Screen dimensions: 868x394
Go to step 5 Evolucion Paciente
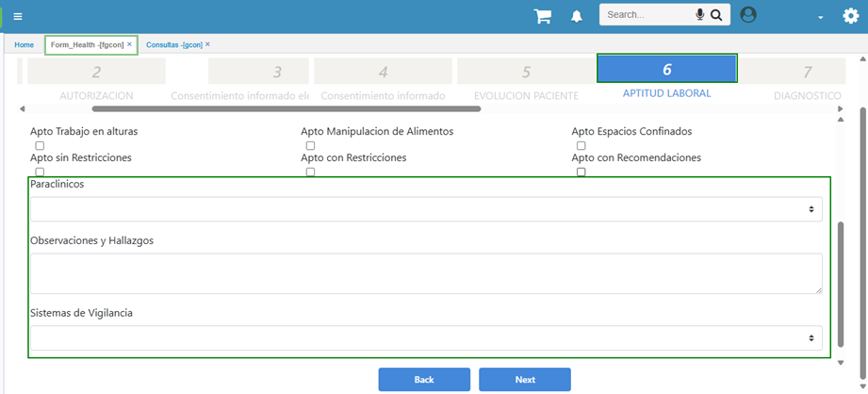(526, 72)
